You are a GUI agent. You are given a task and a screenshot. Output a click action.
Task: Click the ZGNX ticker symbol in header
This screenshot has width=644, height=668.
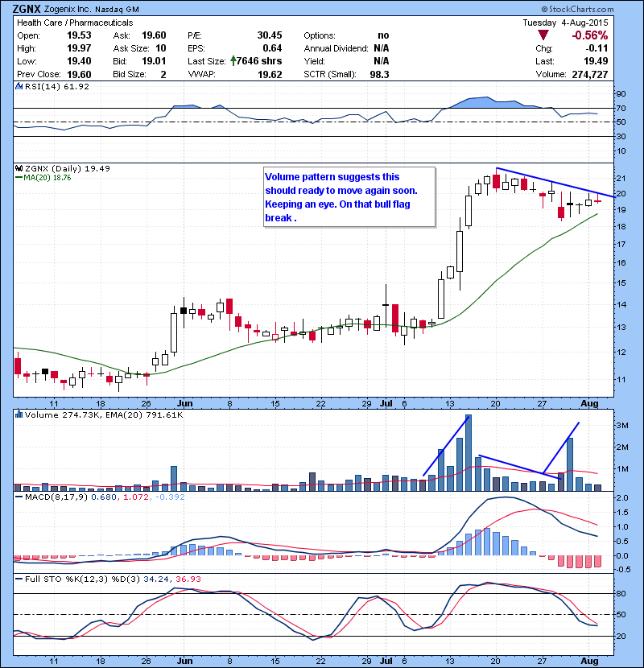point(27,9)
